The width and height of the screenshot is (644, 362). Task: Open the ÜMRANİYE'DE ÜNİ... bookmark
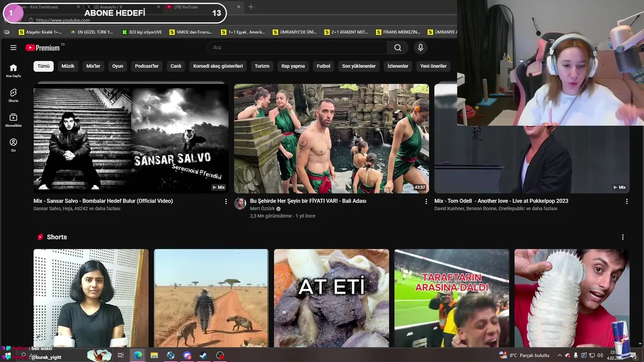tap(294, 32)
